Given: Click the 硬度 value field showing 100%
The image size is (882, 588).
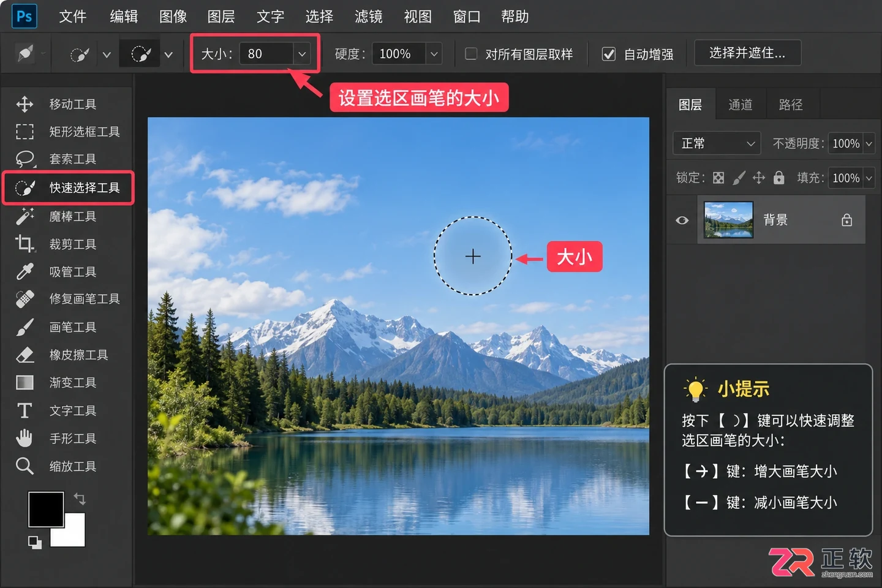Looking at the screenshot, I should pyautogui.click(x=399, y=54).
